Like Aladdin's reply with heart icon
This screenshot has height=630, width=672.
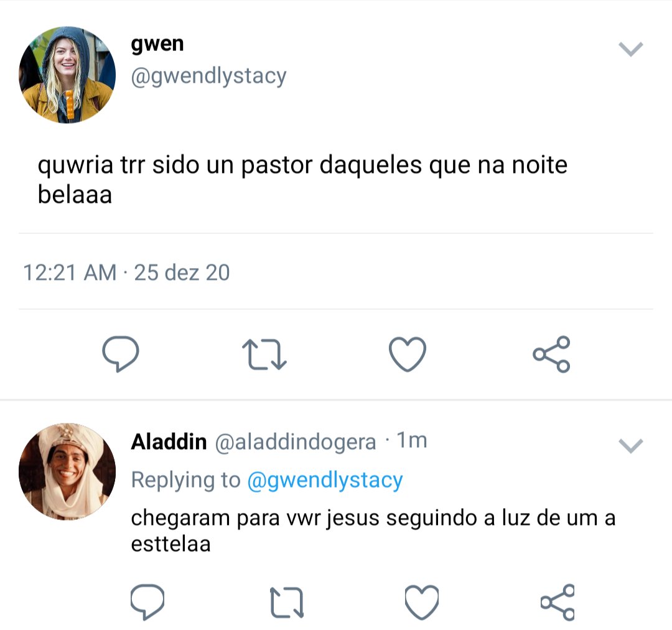pos(422,602)
